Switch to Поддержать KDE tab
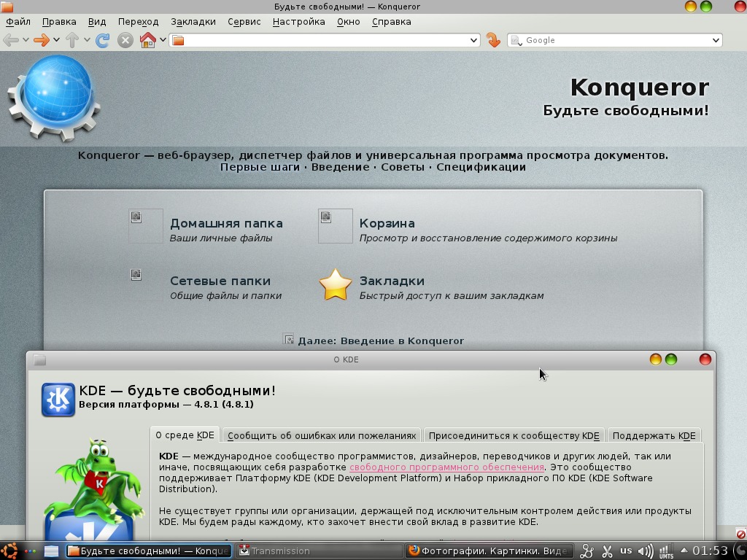The height and width of the screenshot is (560, 747). tap(654, 436)
